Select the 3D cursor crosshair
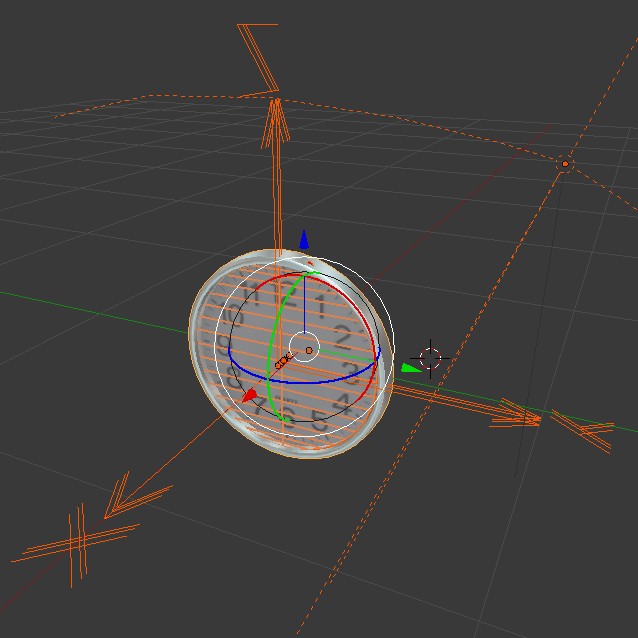This screenshot has height=638, width=638. (431, 358)
